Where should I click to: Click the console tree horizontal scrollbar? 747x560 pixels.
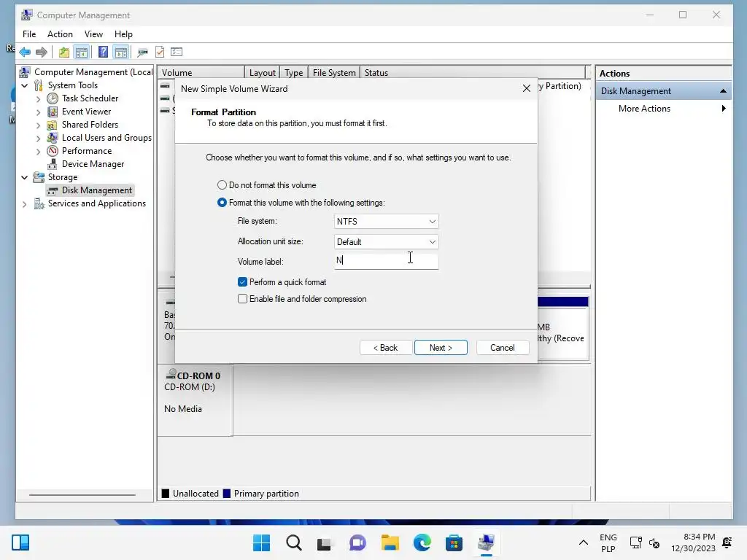(82, 495)
